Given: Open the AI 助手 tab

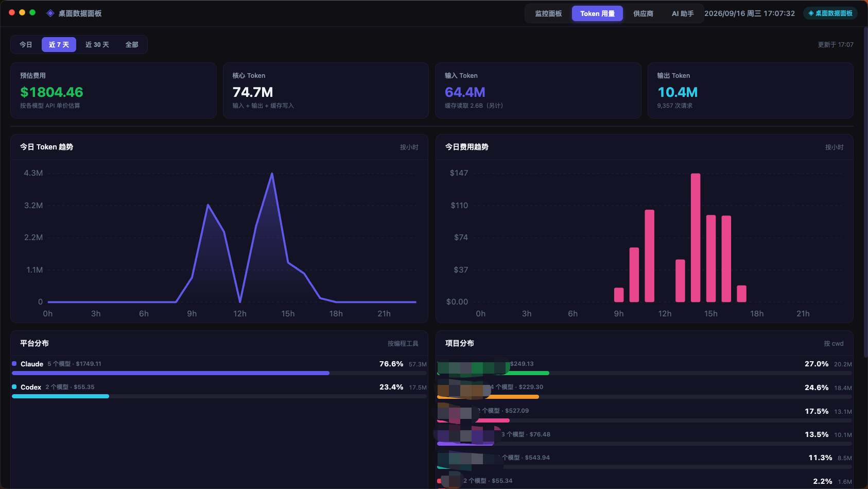Looking at the screenshot, I should [683, 14].
